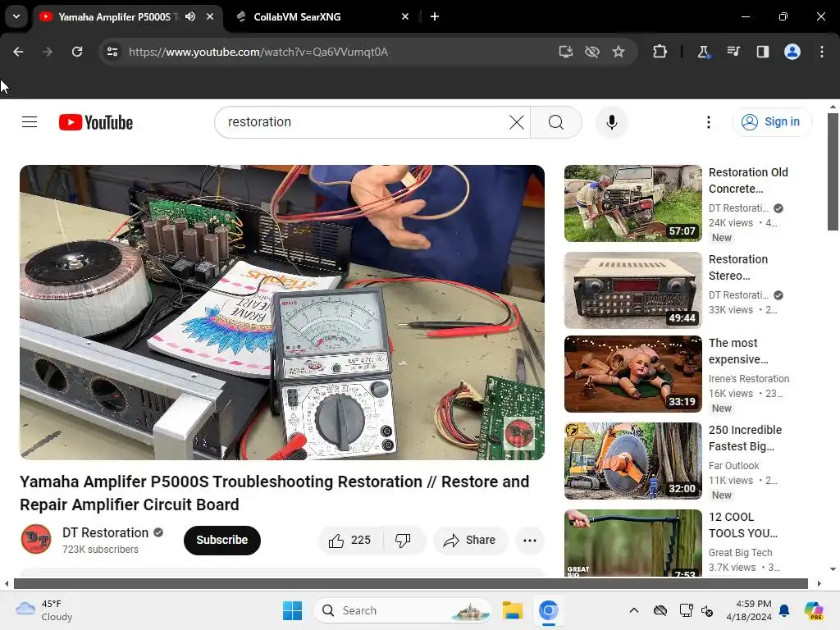
Task: Switch to the CollabVM SearXNG tab
Action: click(322, 16)
